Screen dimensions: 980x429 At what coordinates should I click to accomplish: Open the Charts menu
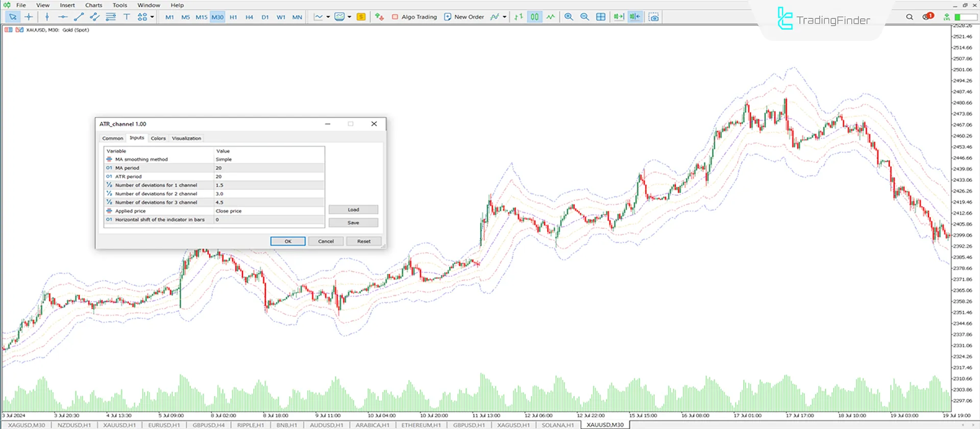[x=93, y=5]
